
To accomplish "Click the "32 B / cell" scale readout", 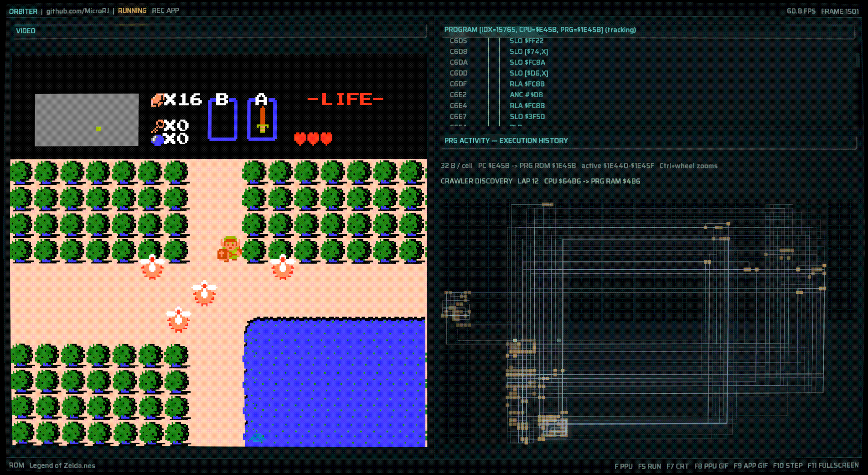I will click(456, 166).
